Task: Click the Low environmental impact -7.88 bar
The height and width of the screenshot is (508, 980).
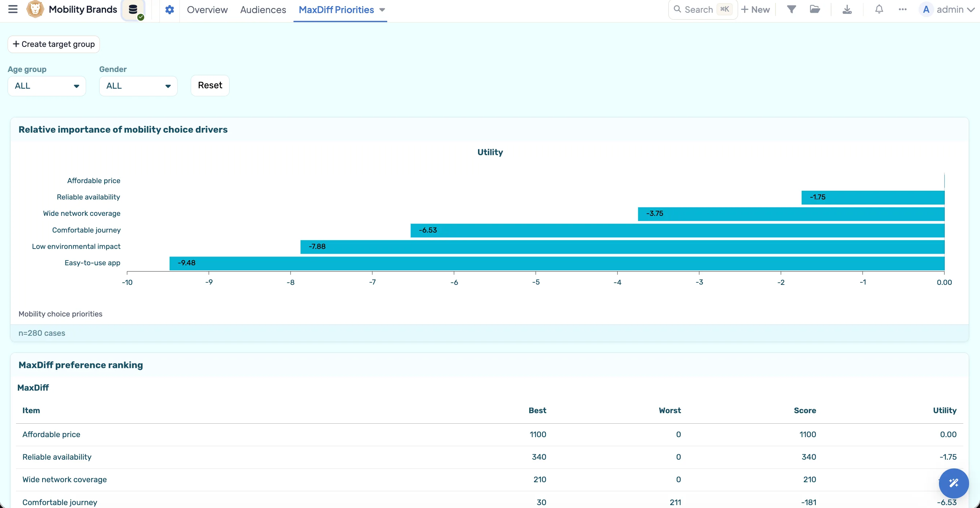Action: coord(622,247)
